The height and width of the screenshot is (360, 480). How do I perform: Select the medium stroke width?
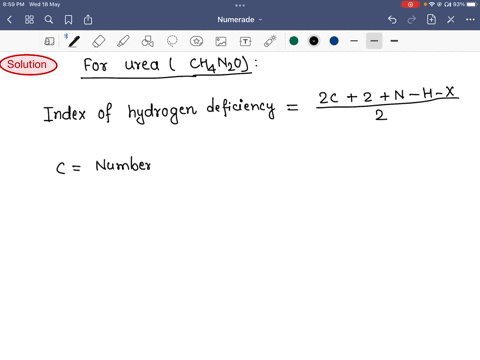(374, 41)
